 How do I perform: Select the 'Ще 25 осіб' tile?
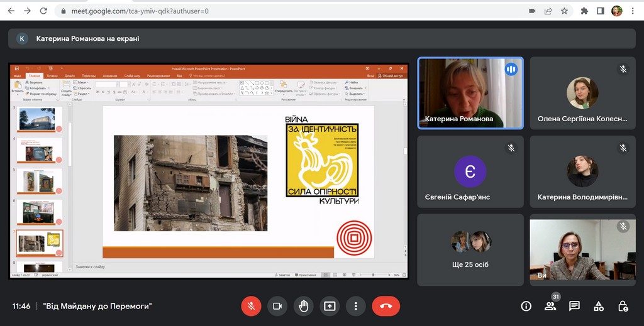coord(470,250)
